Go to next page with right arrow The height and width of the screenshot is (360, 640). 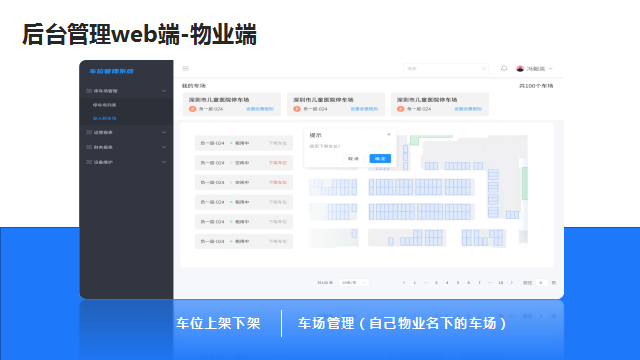point(511,282)
